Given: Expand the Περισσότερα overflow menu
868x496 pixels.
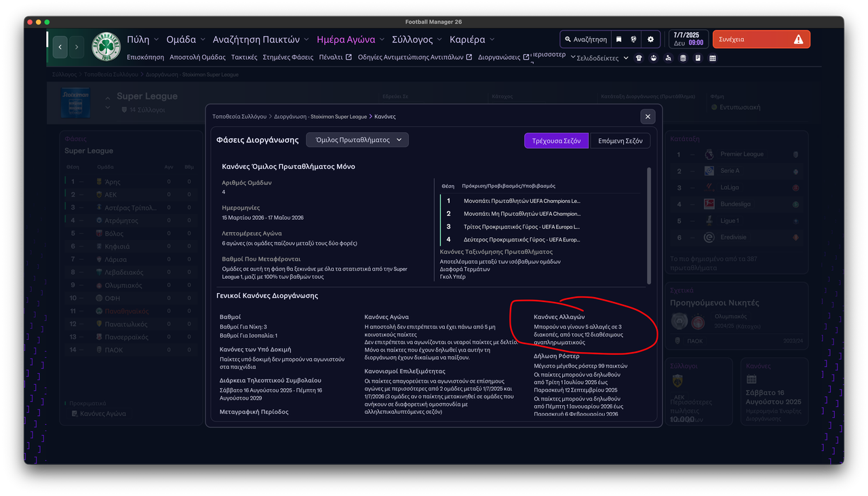Looking at the screenshot, I should 552,58.
